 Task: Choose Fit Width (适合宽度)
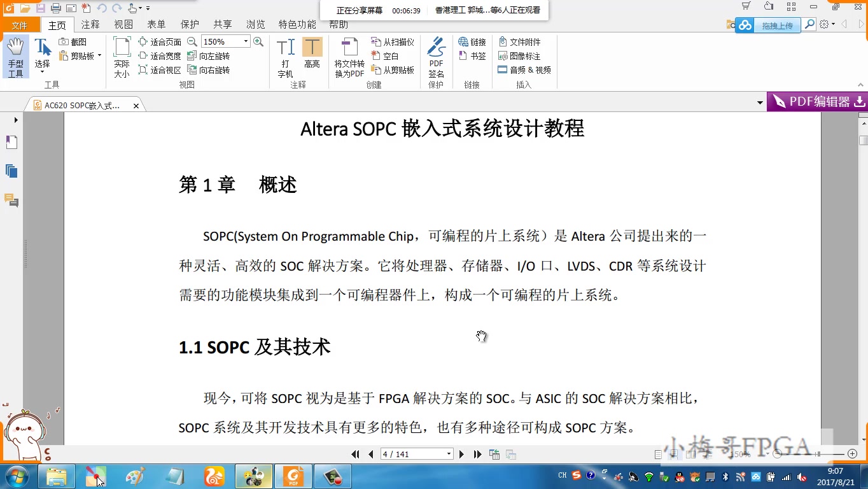click(x=160, y=56)
